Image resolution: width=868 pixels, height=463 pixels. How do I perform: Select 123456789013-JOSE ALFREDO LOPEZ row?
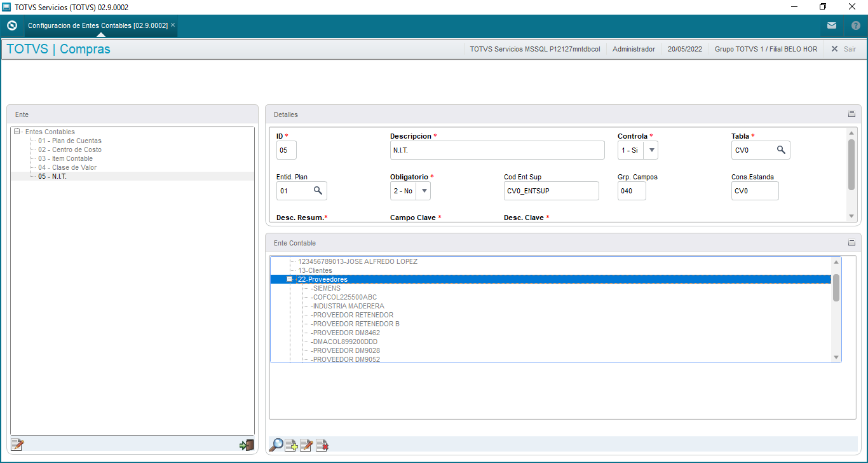coord(358,261)
